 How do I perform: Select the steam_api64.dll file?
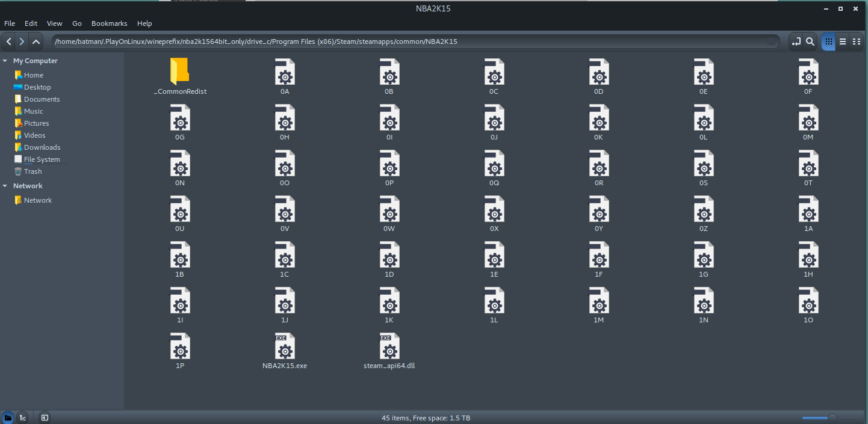[x=389, y=346]
